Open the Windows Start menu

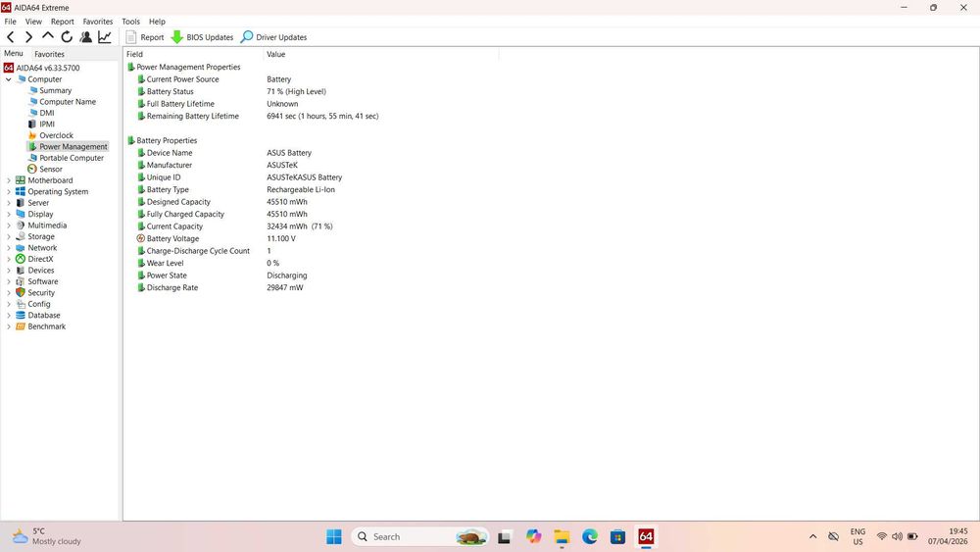click(334, 536)
